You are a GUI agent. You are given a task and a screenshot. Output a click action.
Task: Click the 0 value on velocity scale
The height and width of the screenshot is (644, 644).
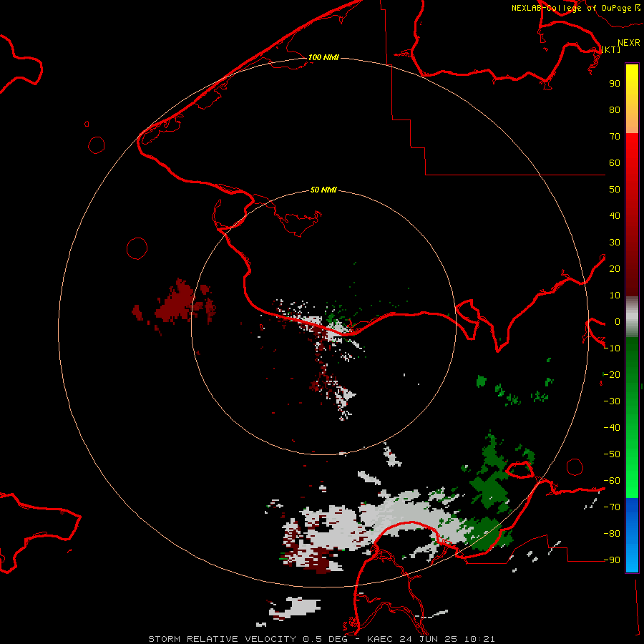pos(618,322)
